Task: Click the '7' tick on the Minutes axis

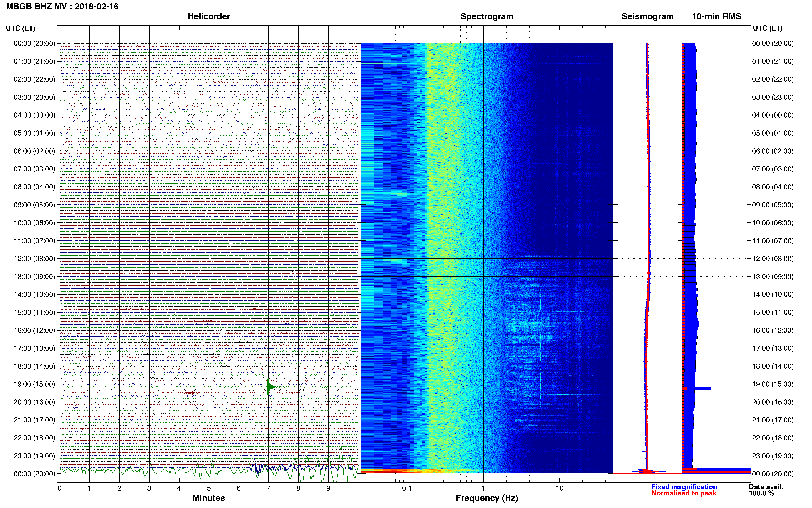Action: click(269, 488)
